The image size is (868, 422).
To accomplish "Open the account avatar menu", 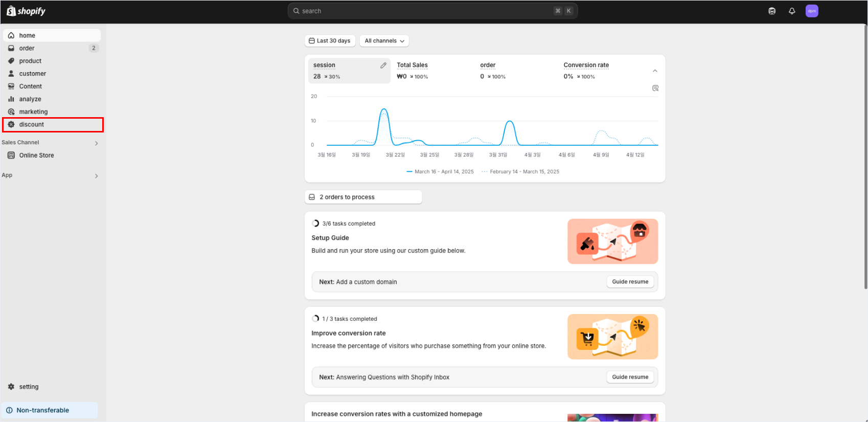I will (812, 11).
